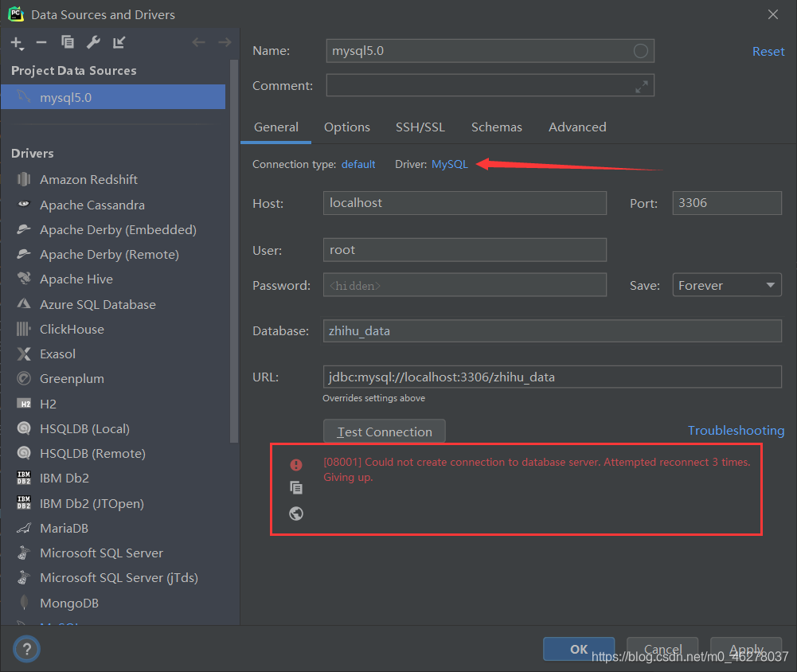Click in the Port field
Screen dimensions: 797x672
click(x=727, y=203)
